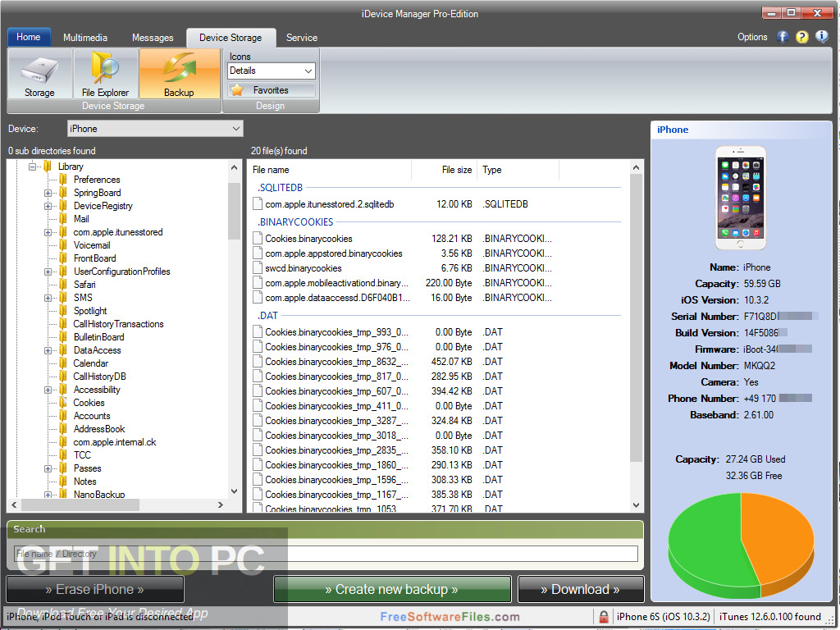Click the Favorites star button

pos(271,90)
